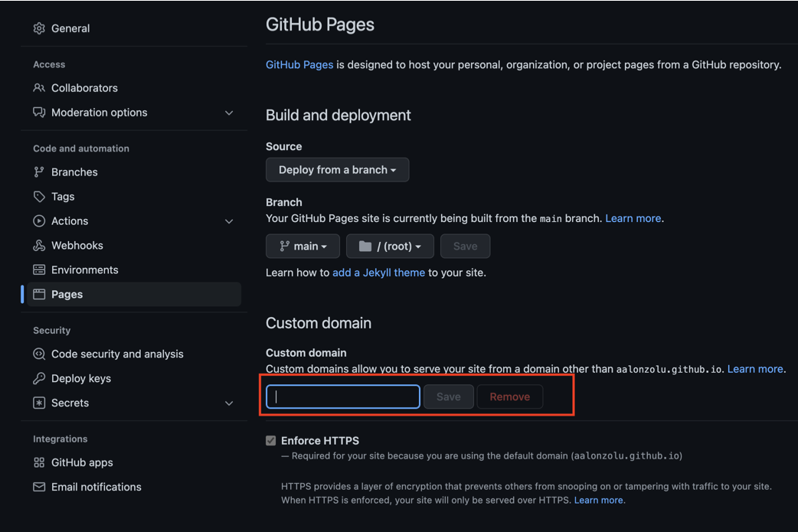Click the Tags label icon
Viewport: 798px width, 532px height.
[x=39, y=196]
